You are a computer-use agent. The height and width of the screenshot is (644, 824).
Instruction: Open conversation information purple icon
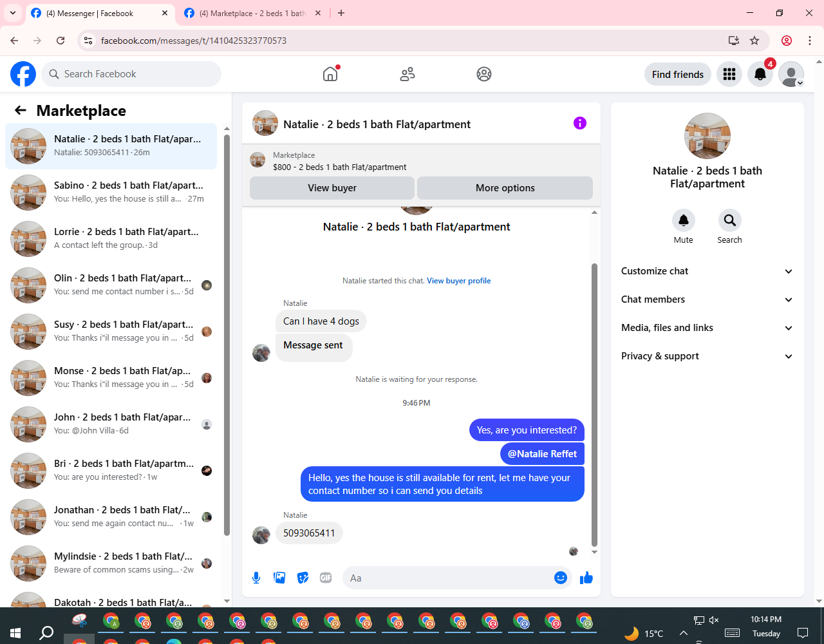click(x=580, y=123)
